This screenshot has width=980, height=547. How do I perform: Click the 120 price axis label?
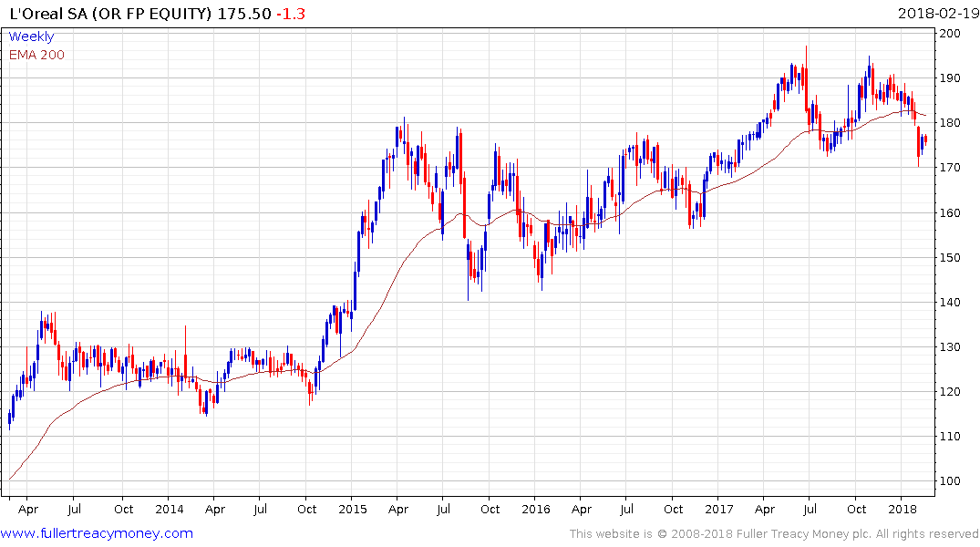tap(949, 392)
